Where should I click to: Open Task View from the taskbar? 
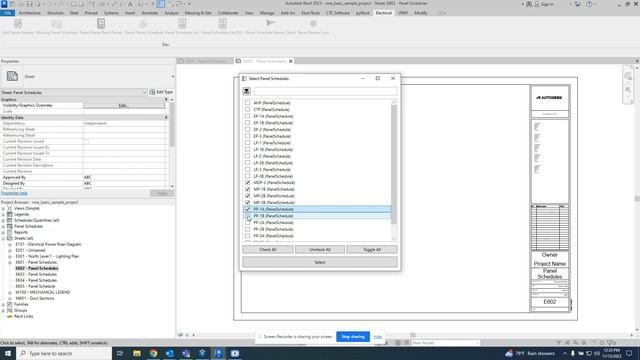120,353
